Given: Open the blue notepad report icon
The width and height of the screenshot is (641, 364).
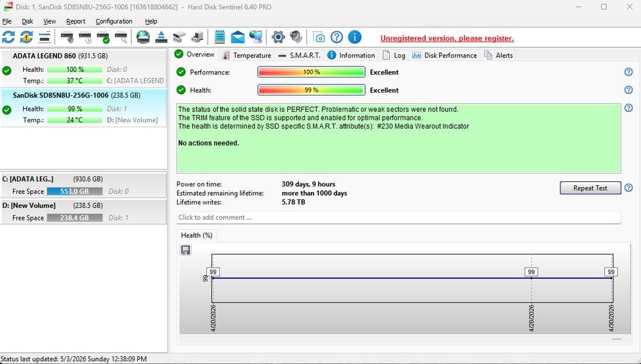Looking at the screenshot, I should pyautogui.click(x=219, y=37).
